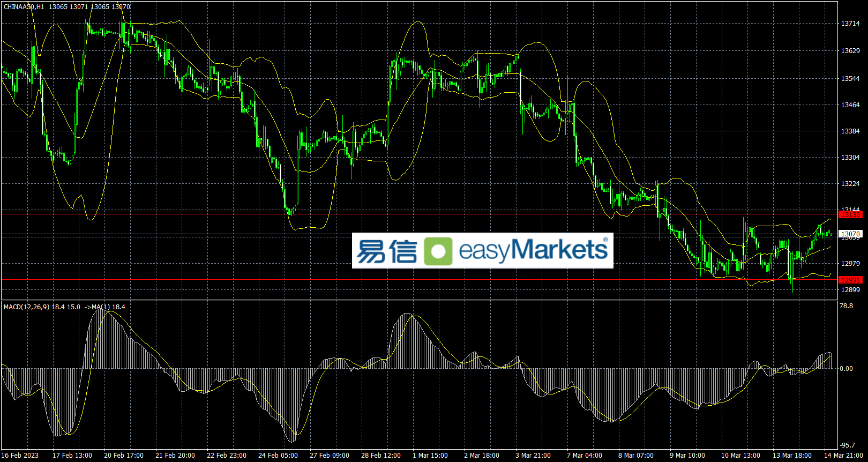Click the 8 Mar 07:00 time label
868x462 pixels.
pyautogui.click(x=636, y=456)
